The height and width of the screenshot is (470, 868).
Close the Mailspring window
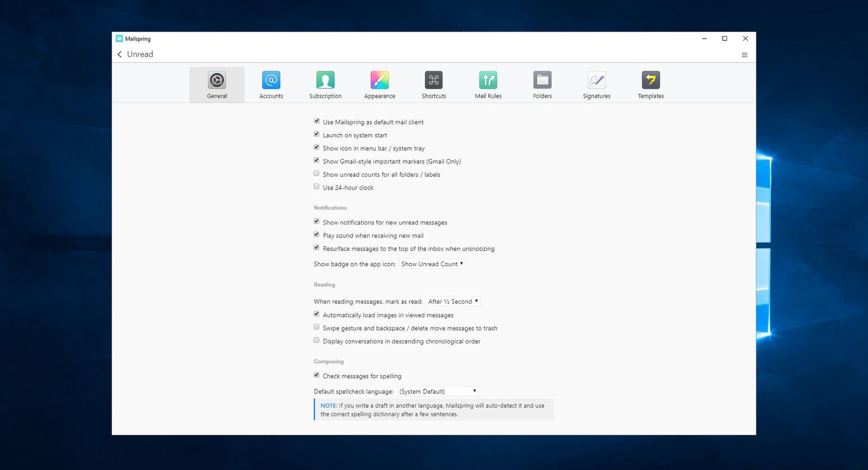point(745,38)
